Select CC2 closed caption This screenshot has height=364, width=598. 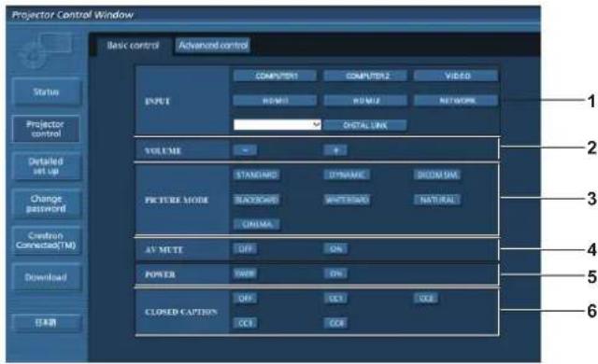coord(426,298)
